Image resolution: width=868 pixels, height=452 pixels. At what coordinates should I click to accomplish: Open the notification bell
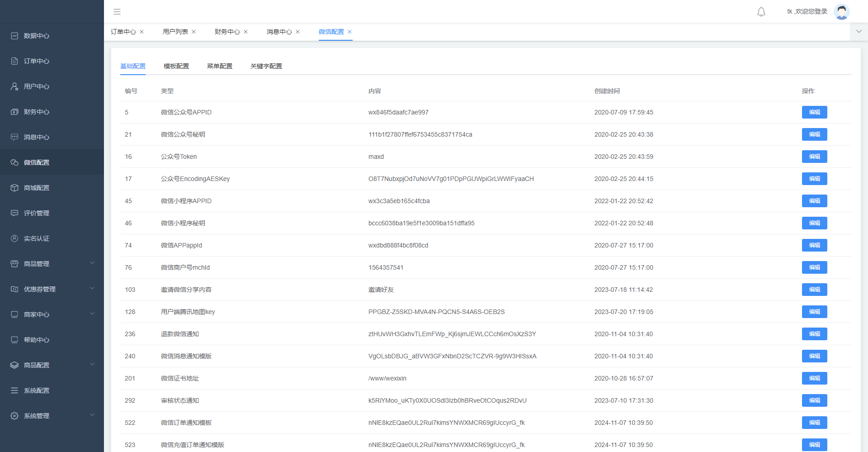coord(761,12)
